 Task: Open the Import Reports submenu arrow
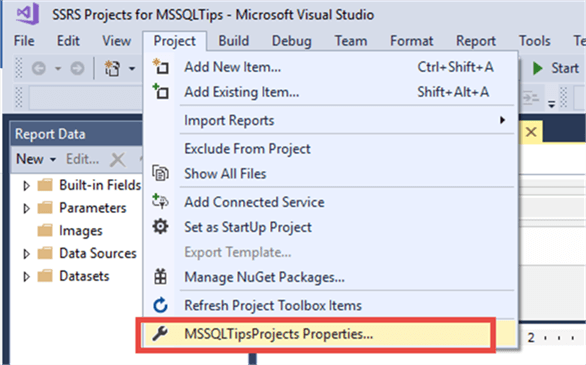tap(503, 120)
